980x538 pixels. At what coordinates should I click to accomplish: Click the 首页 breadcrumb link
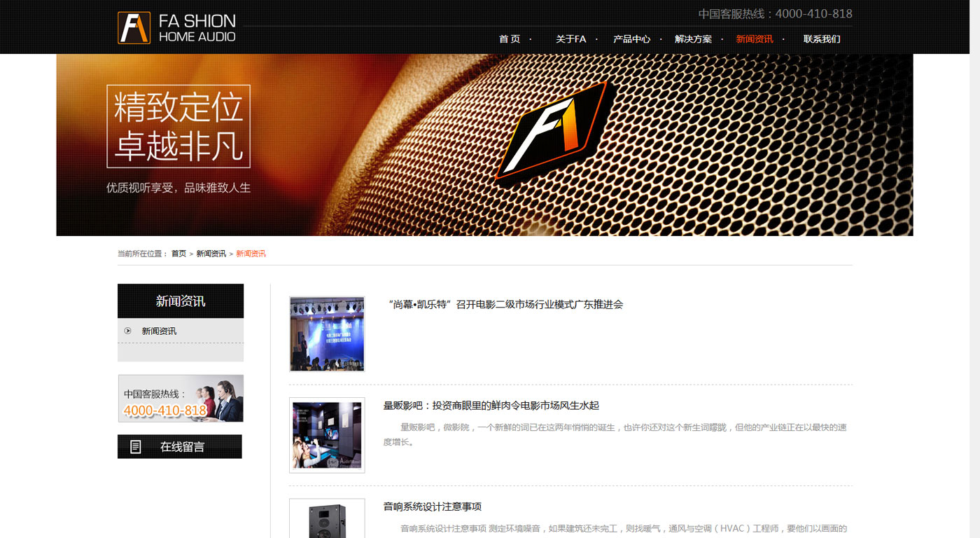pyautogui.click(x=179, y=254)
